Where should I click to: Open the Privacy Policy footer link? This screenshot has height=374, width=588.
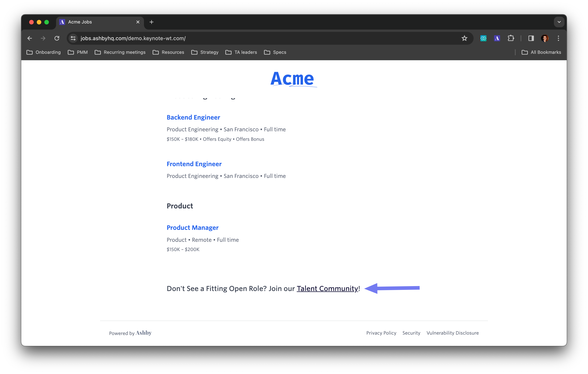[x=381, y=333]
